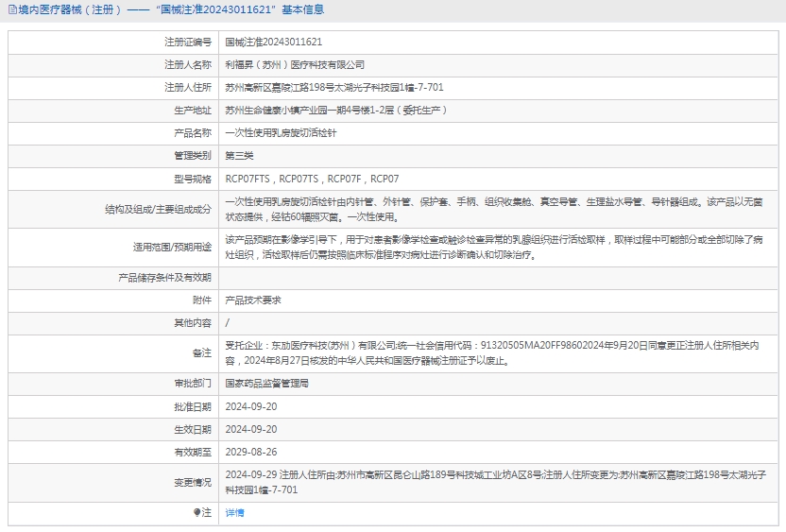Viewport: 786px width, 532px height.
Task: Click the 附件 value 产品技术要求
Action: pos(252,300)
